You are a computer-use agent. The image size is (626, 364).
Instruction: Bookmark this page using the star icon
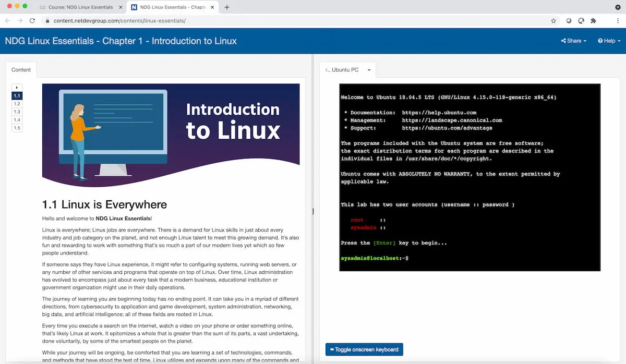click(553, 21)
